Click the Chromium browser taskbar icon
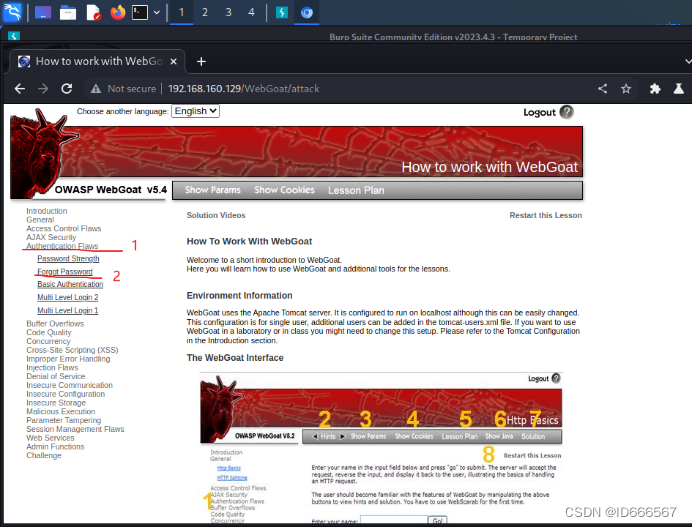 307,12
